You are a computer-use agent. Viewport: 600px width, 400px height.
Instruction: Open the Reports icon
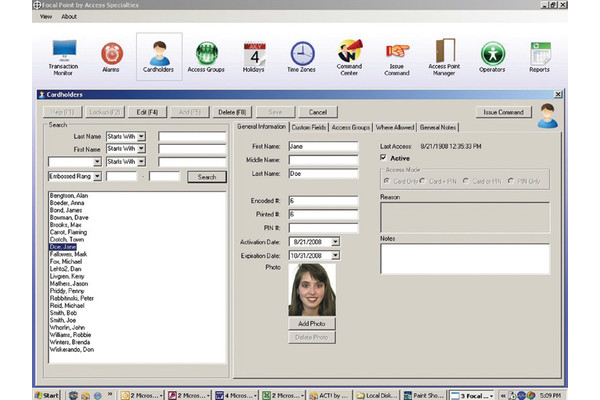click(540, 55)
